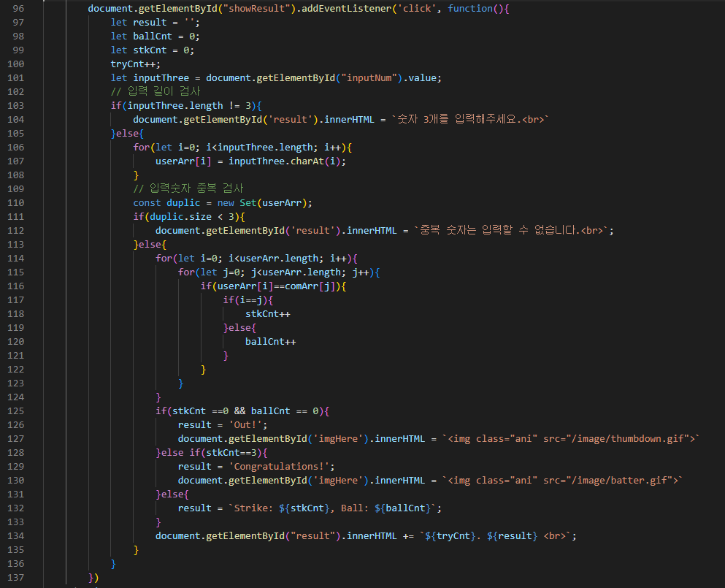The height and width of the screenshot is (588, 725).
Task: Click the '// 입력숫자 중복 검사' comment
Action: (x=188, y=188)
